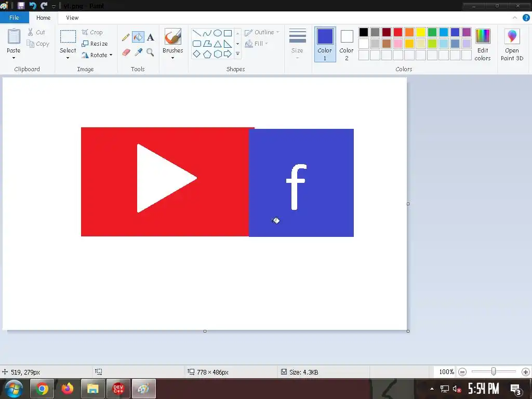
Task: Select the Text tool
Action: click(150, 37)
